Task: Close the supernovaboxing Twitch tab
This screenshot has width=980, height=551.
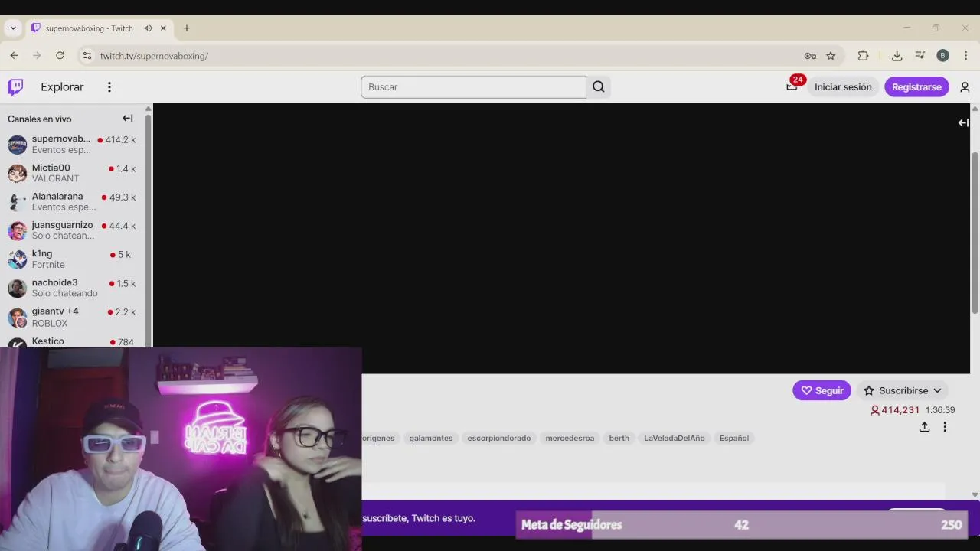Action: (163, 28)
